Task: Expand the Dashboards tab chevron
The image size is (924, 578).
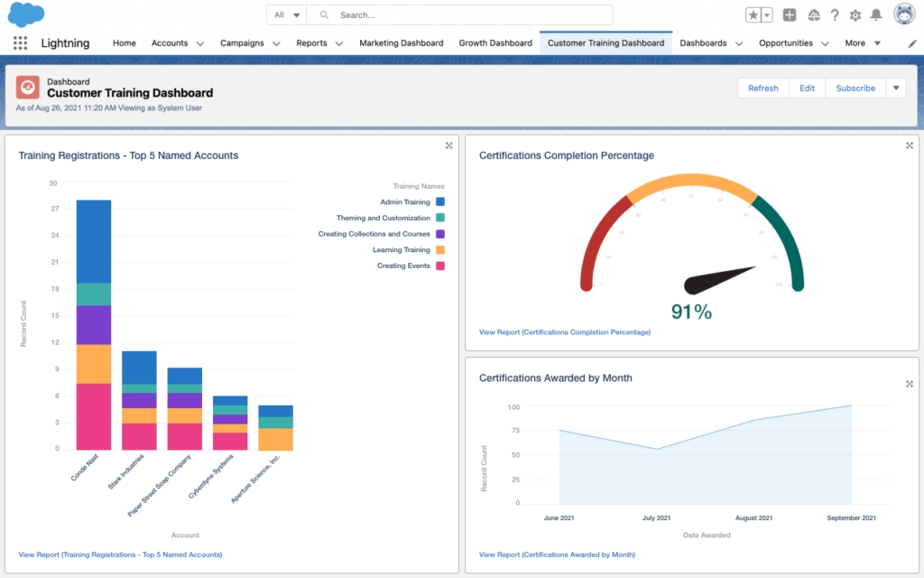Action: tap(739, 43)
